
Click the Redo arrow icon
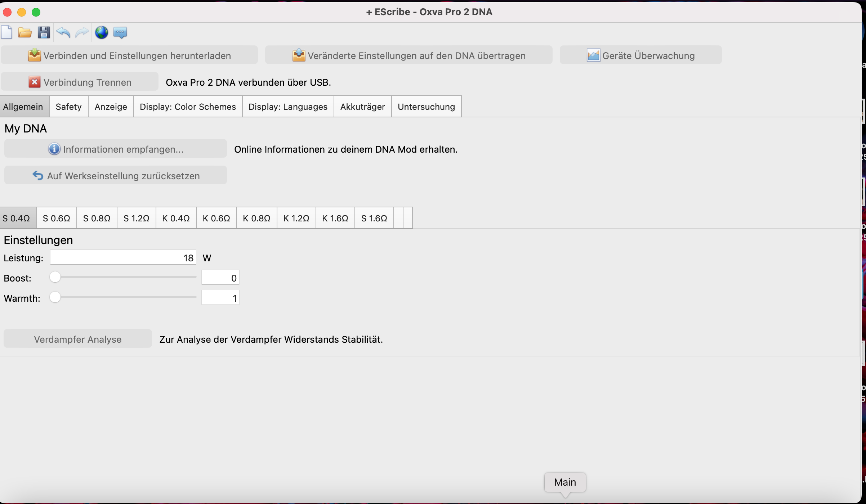pos(82,33)
